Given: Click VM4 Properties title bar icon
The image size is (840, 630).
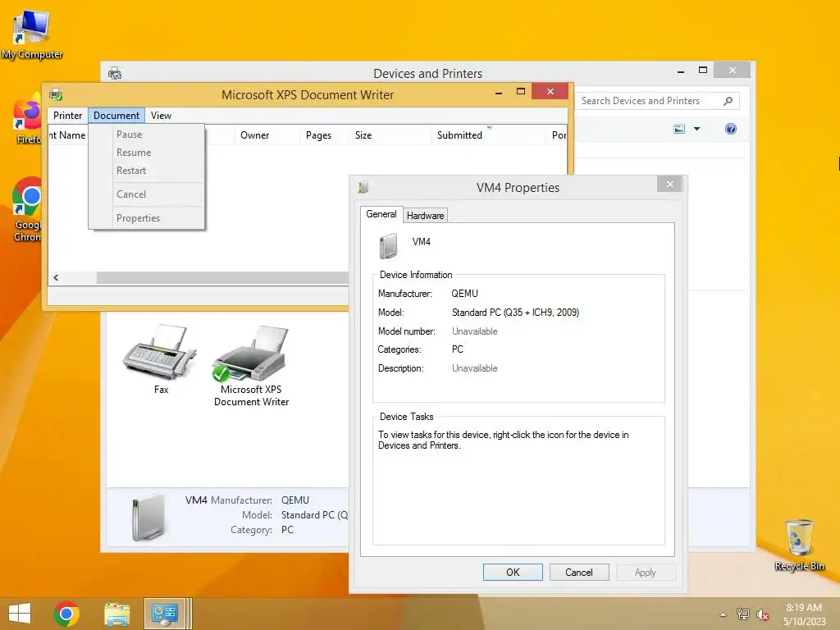Looking at the screenshot, I should point(363,188).
